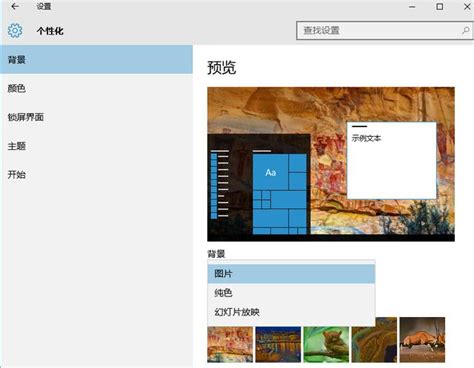
Task: Click the desktop preview image
Action: [331, 164]
